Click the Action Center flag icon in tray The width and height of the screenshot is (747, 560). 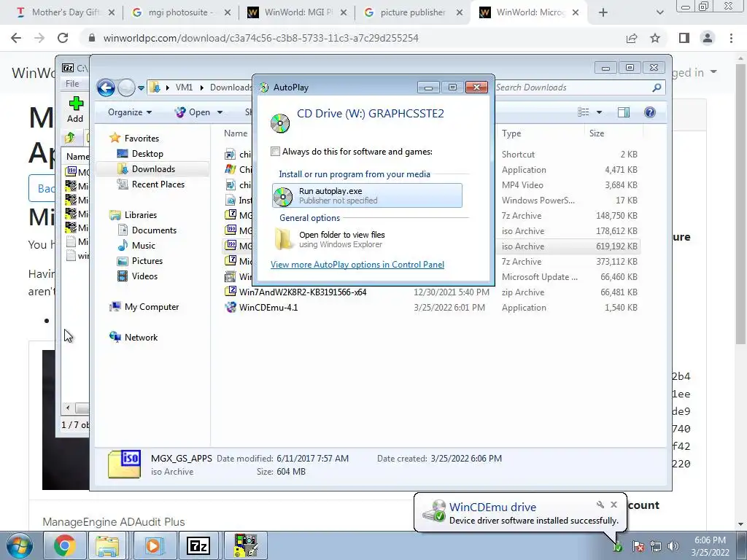[x=638, y=546]
